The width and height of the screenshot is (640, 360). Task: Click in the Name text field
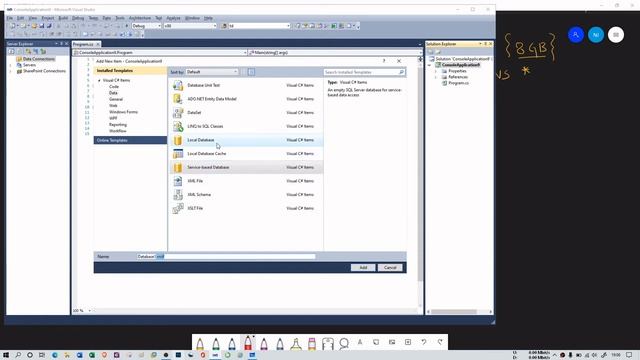click(x=226, y=256)
